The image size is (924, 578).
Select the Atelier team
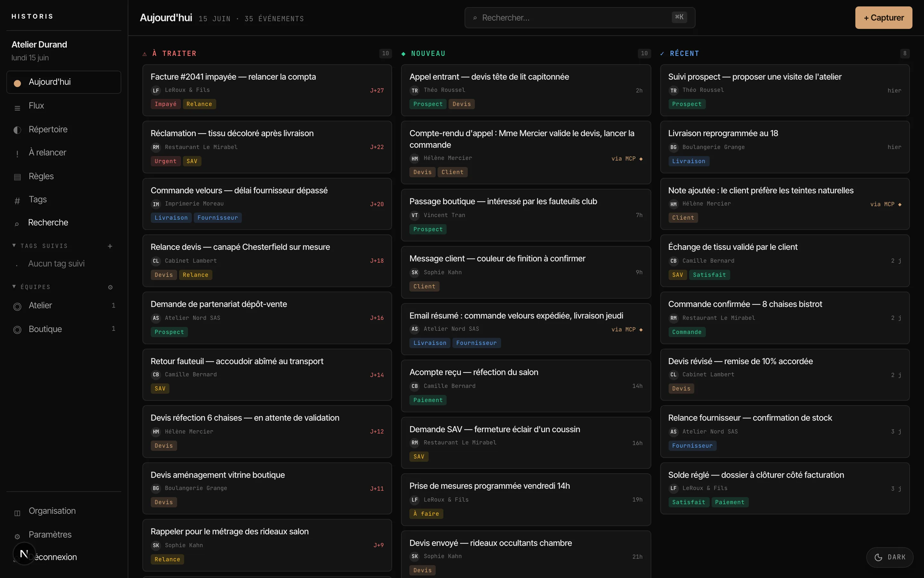pos(64,305)
